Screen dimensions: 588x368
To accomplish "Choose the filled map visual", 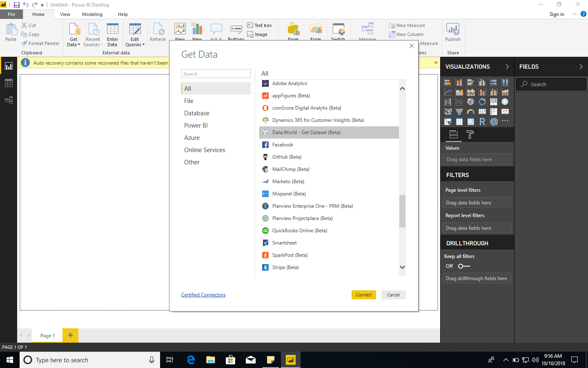I will click(448, 111).
